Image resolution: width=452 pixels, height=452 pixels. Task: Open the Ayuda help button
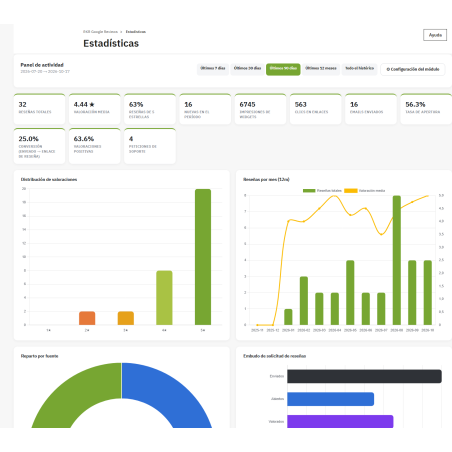pos(435,35)
